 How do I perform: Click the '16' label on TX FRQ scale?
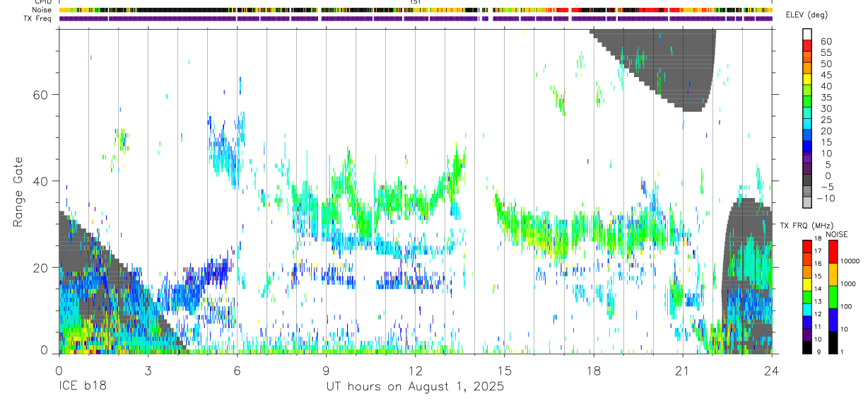(x=819, y=264)
